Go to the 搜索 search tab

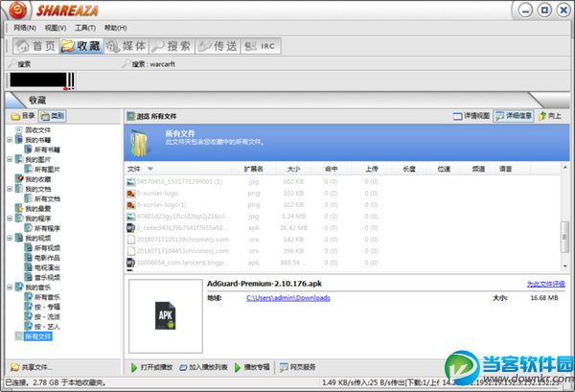pos(172,46)
